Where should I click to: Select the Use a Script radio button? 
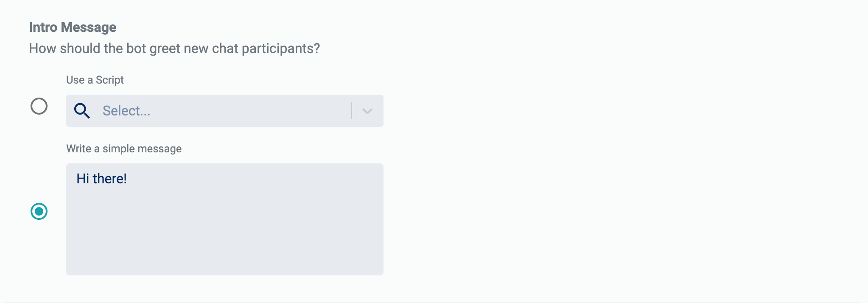point(39,106)
